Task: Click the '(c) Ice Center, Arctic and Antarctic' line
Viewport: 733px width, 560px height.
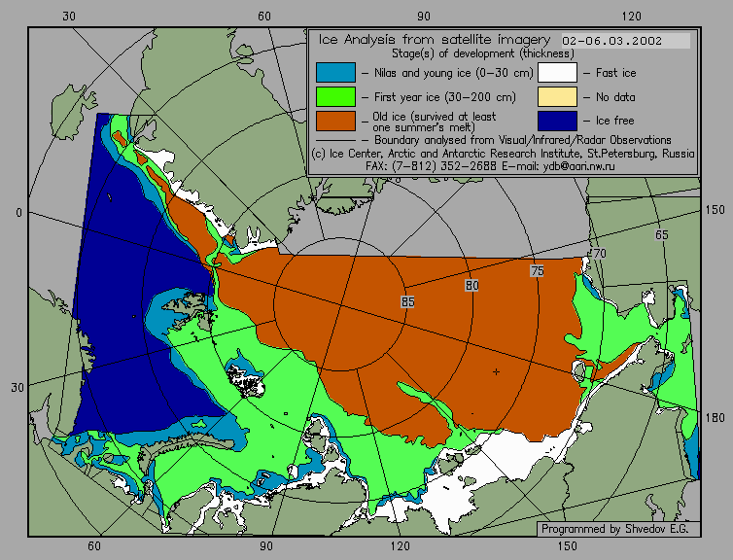Action: [503, 154]
